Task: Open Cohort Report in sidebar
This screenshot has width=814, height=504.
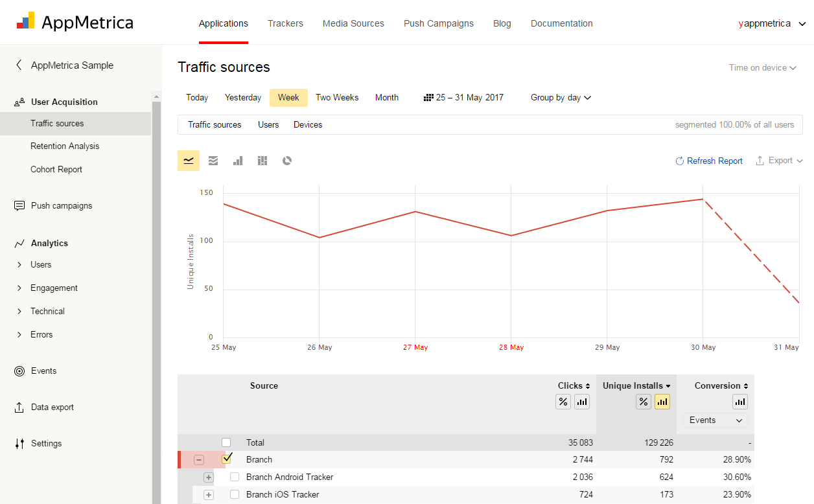Action: coord(56,170)
